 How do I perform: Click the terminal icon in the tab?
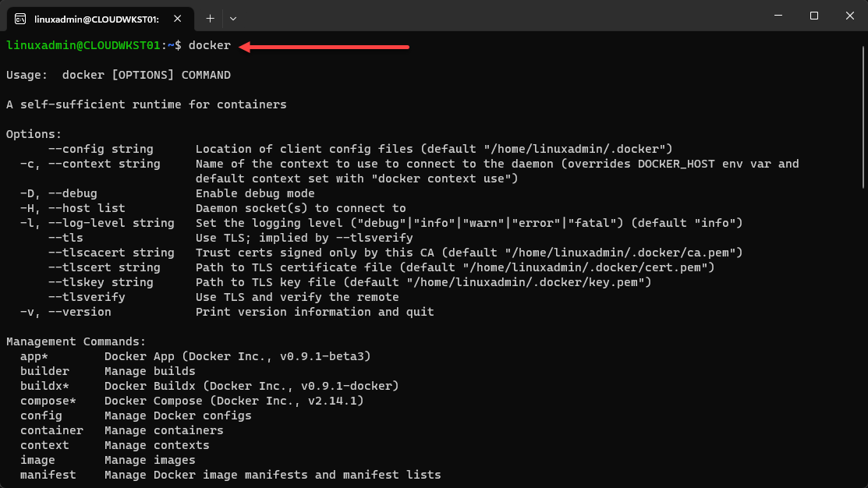click(x=19, y=17)
